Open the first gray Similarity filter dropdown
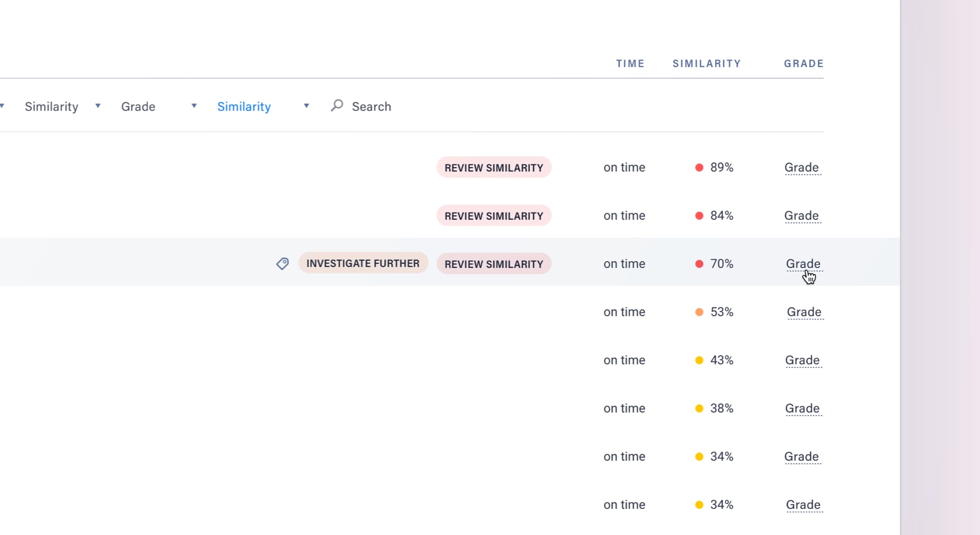 point(62,106)
